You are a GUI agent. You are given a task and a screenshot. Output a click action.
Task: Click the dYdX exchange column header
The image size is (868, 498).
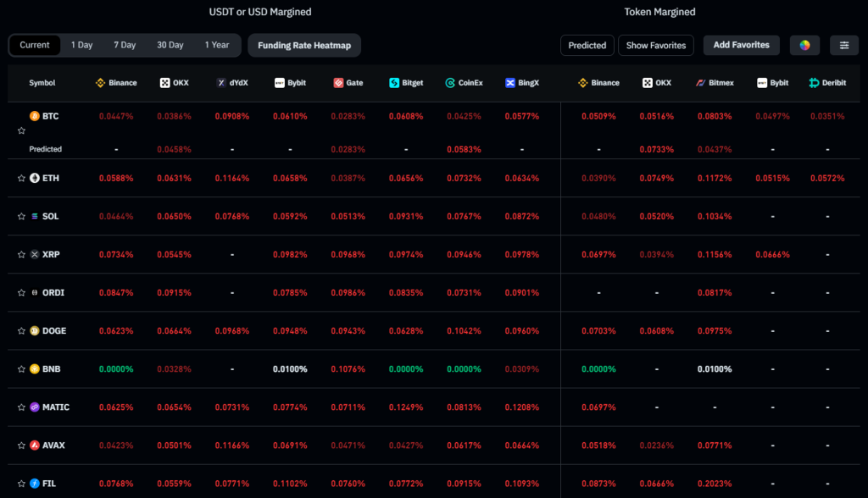(x=232, y=83)
